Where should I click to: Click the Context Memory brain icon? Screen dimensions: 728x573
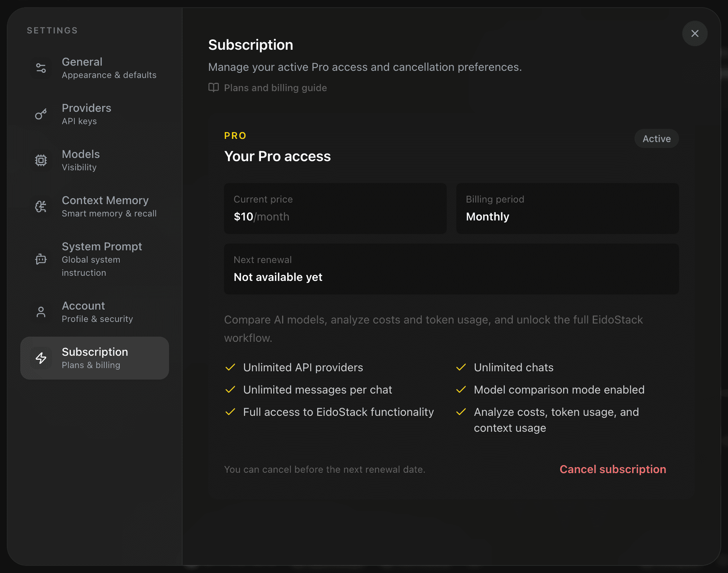41,207
